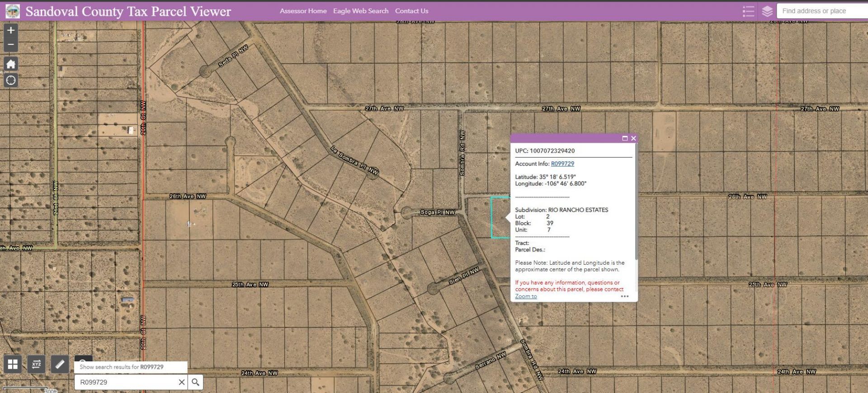The width and height of the screenshot is (868, 393).
Task: Activate the My Location compass button
Action: pos(11,80)
